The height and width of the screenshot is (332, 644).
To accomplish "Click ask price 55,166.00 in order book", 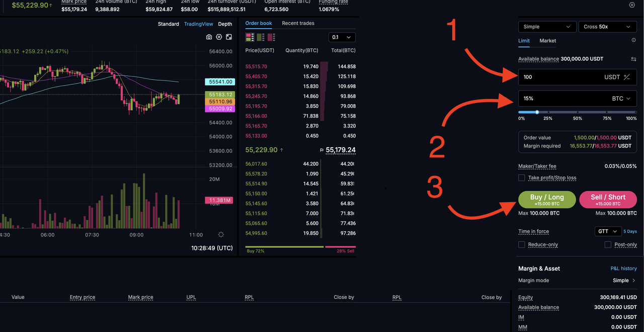I will click(x=256, y=116).
